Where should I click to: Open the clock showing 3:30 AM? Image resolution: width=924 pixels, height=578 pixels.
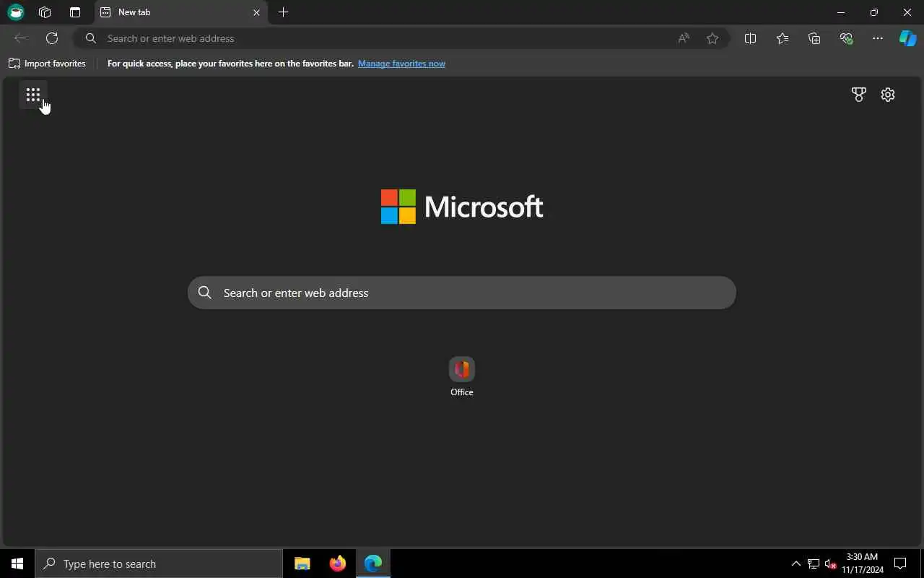pos(863,564)
